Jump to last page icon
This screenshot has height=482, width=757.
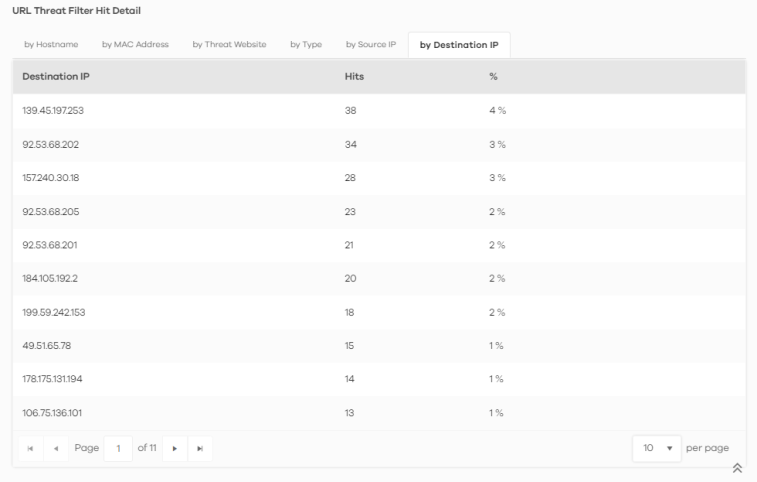(x=198, y=448)
